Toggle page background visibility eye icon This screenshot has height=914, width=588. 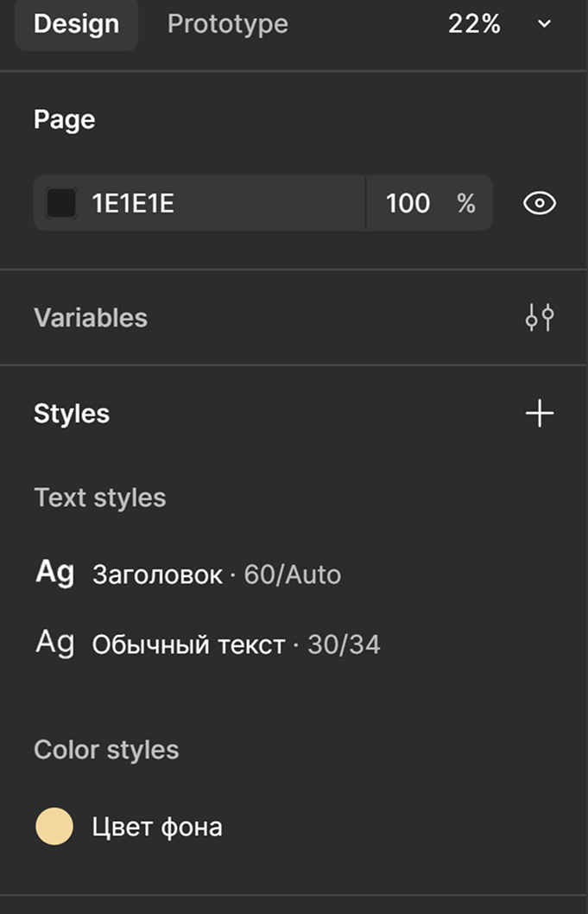coord(540,203)
